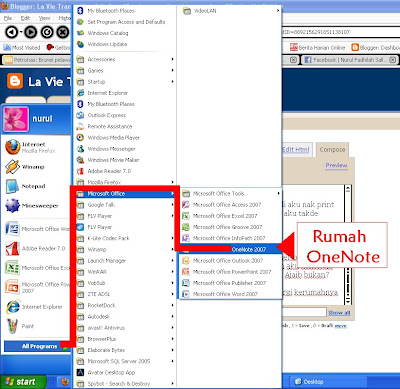Expand the VobSub folder
The height and width of the screenshot is (389, 400).
tap(125, 283)
